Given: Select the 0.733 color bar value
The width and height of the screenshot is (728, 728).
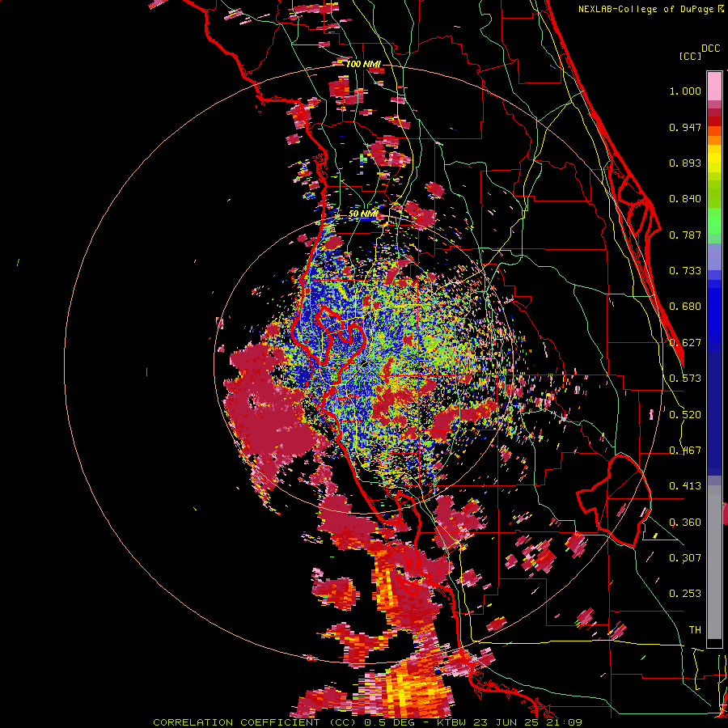Looking at the screenshot, I should (685, 271).
